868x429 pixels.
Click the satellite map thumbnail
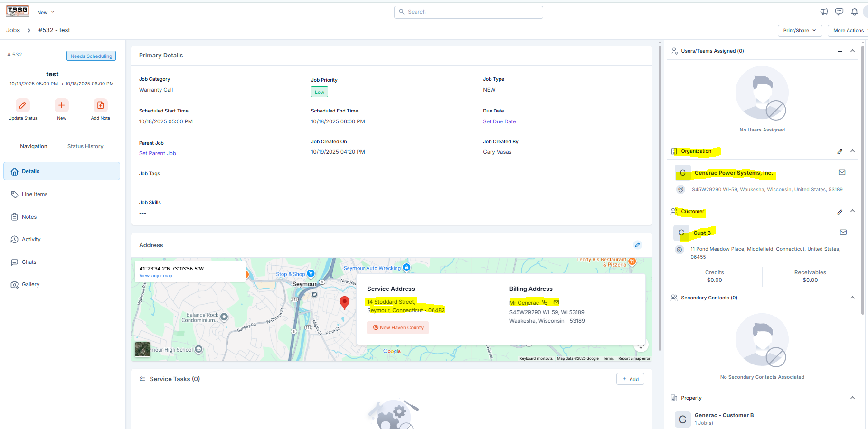(x=142, y=349)
